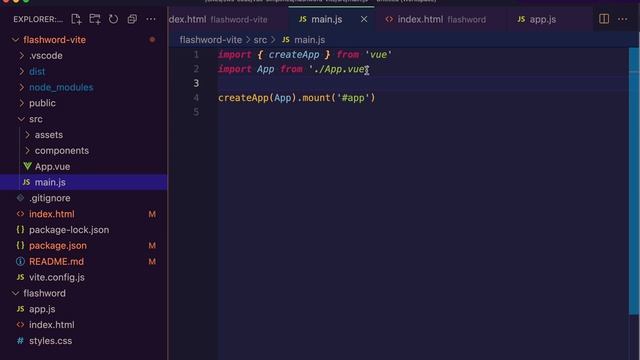This screenshot has width=640, height=360.
Task: Expand the .vscode folder
Action: pyautogui.click(x=22, y=56)
